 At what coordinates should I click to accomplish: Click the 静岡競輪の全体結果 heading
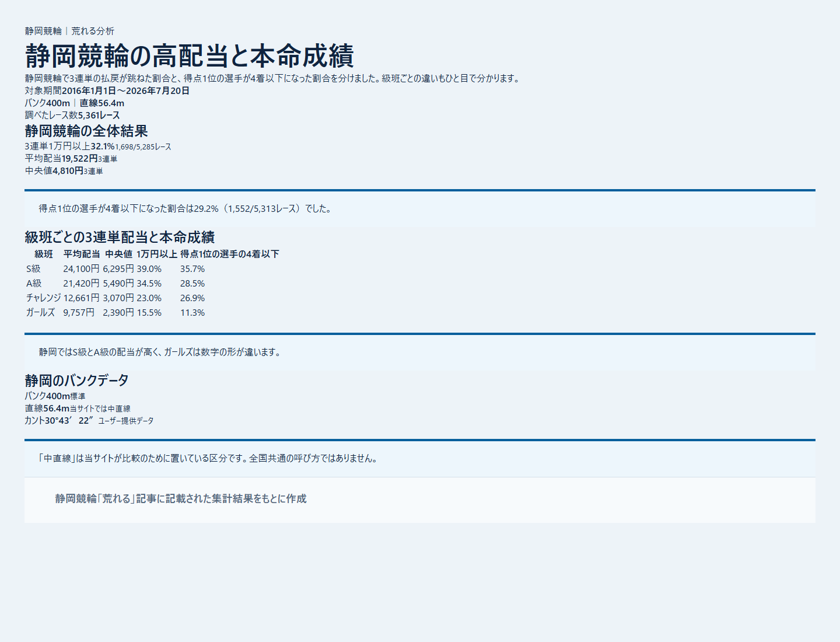point(86,131)
